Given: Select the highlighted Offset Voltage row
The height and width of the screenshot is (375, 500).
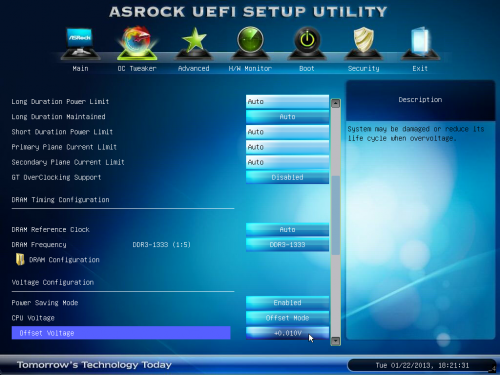Looking at the screenshot, I should 121,333.
